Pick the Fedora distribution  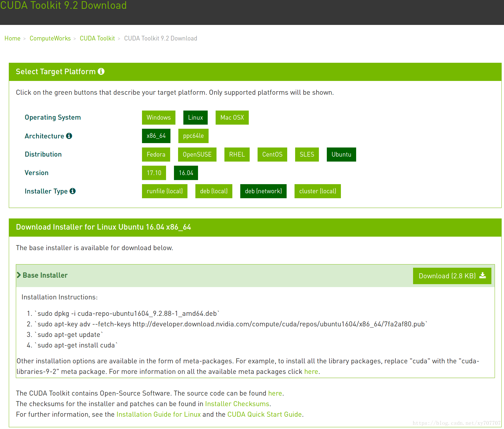(156, 155)
